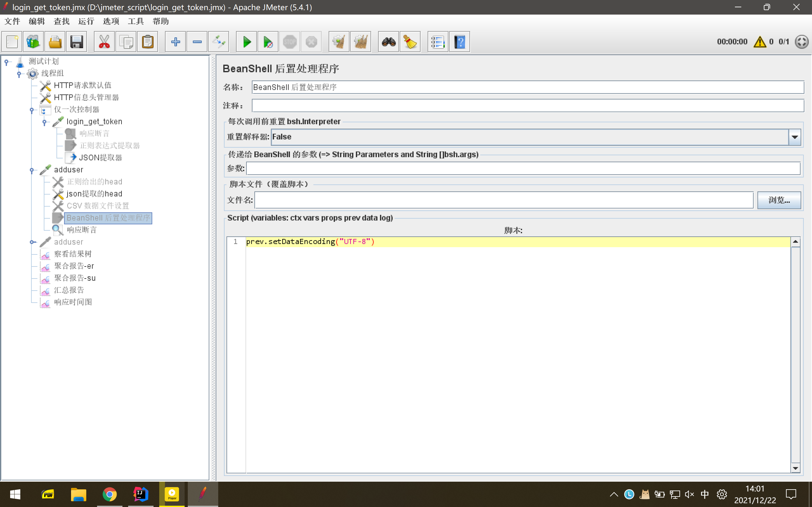Open the 选项 menu
This screenshot has height=507, width=812.
tap(111, 22)
